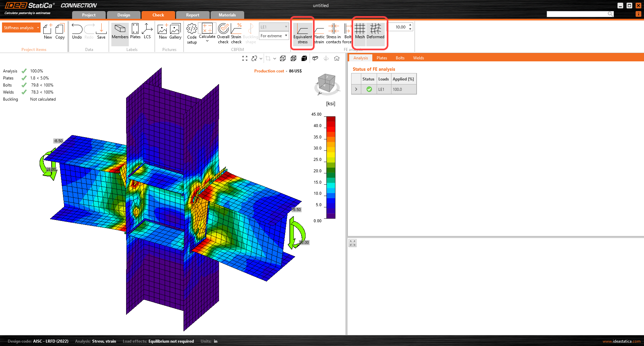644x346 pixels.
Task: Click the Save button
Action: [101, 32]
